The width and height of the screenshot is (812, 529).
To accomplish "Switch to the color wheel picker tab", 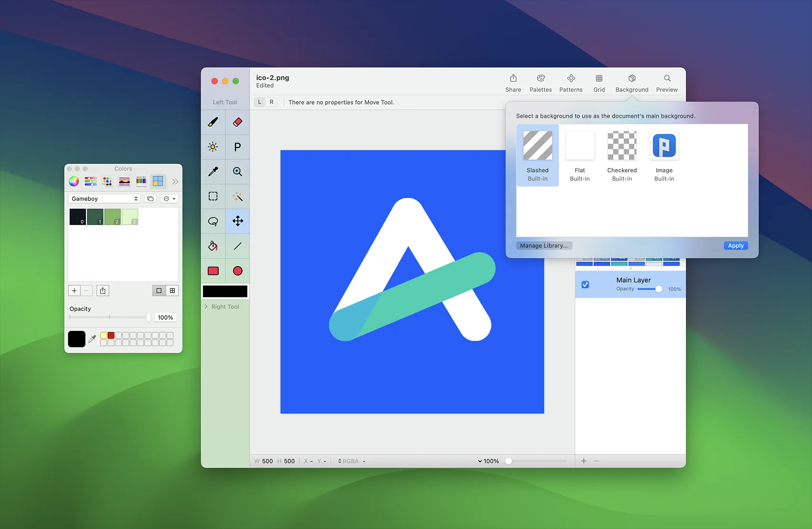I will [x=74, y=181].
